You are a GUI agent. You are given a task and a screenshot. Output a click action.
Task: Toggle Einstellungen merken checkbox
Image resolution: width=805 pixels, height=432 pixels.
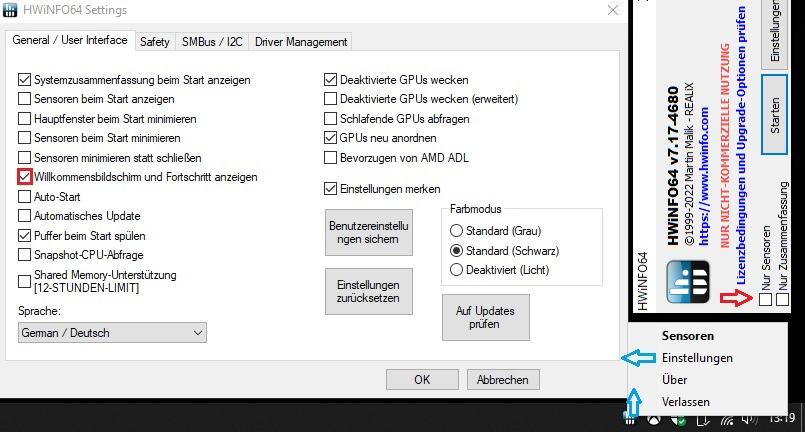point(330,189)
